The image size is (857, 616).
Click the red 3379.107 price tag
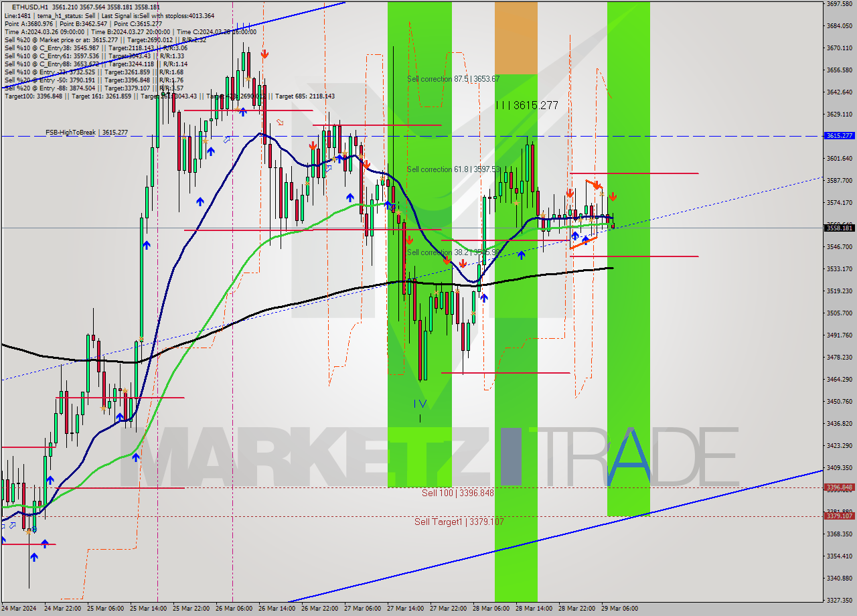pos(839,516)
